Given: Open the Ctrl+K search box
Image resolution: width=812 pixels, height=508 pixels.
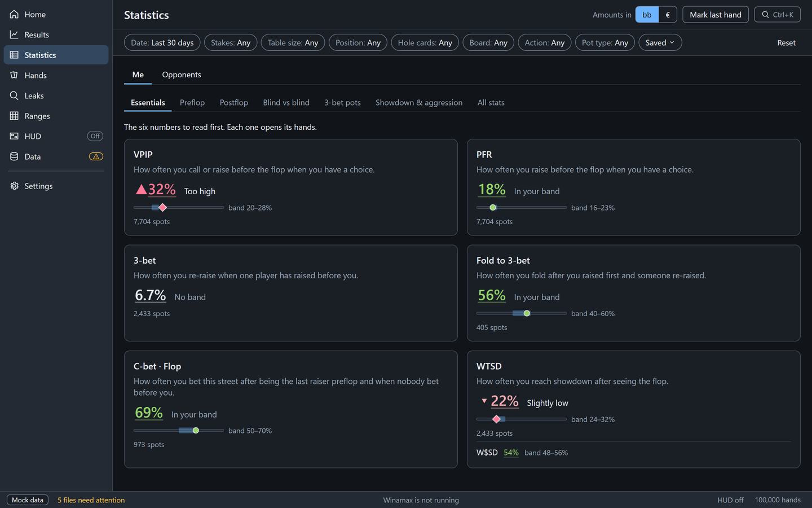Looking at the screenshot, I should click(778, 15).
